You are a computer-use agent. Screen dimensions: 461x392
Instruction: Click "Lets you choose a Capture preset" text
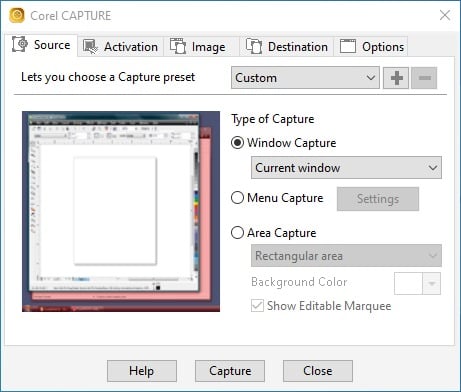pos(108,77)
